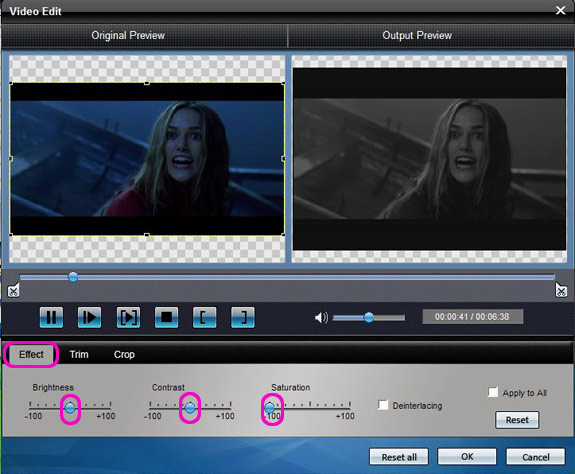Pause the video playback
575x474 pixels.
coord(51,317)
